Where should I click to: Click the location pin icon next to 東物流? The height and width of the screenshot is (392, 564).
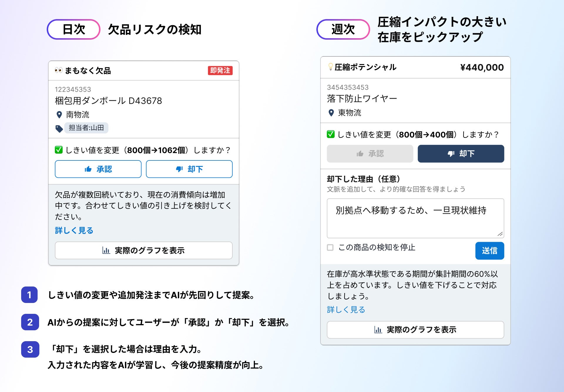331,113
